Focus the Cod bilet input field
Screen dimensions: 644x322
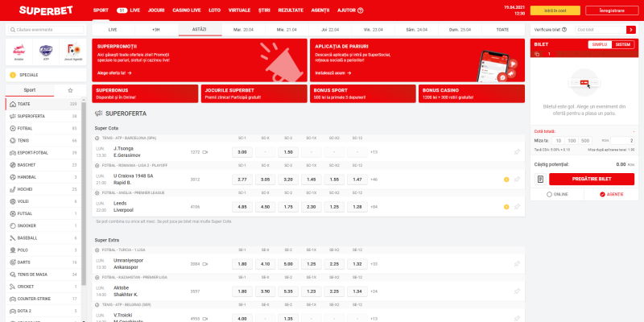[600, 30]
